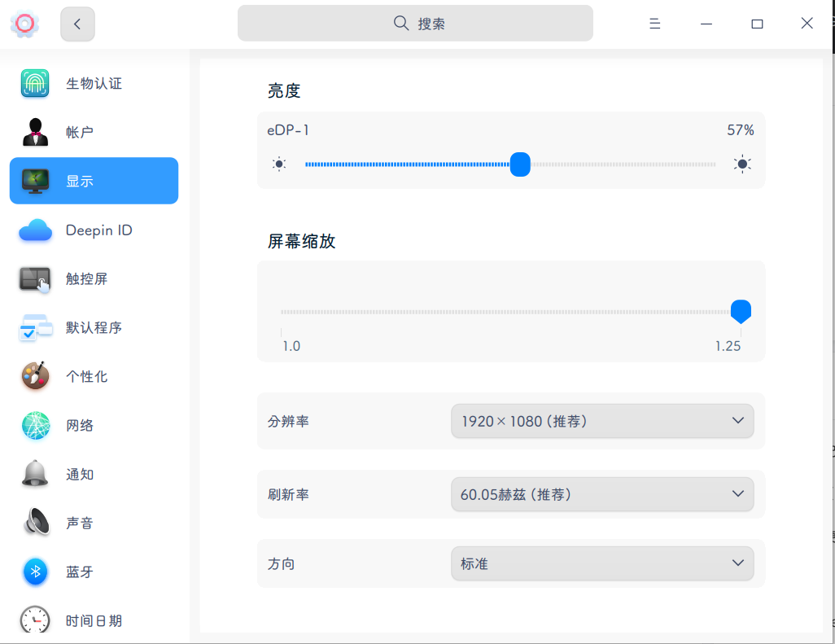Image resolution: width=835 pixels, height=644 pixels.
Task: Click the 搜索 search field
Action: click(x=415, y=24)
